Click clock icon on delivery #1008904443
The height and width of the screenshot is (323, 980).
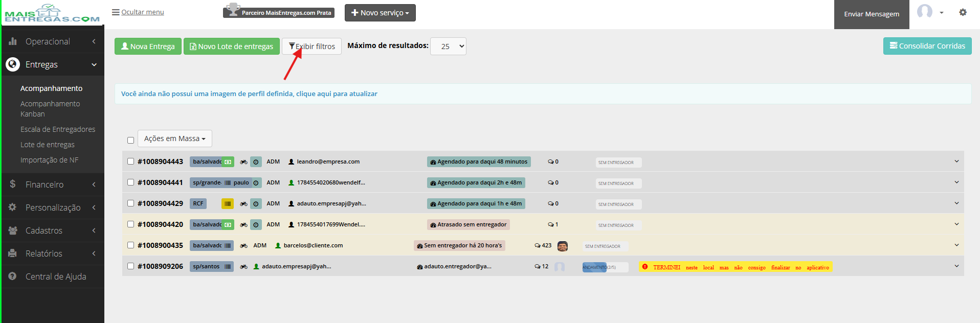coord(256,162)
